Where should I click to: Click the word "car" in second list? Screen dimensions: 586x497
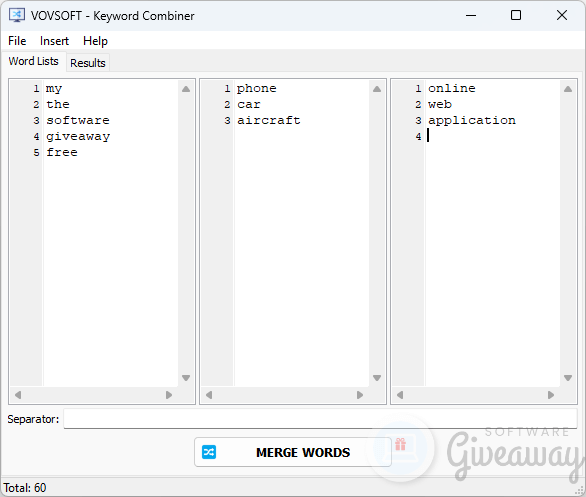(x=249, y=104)
